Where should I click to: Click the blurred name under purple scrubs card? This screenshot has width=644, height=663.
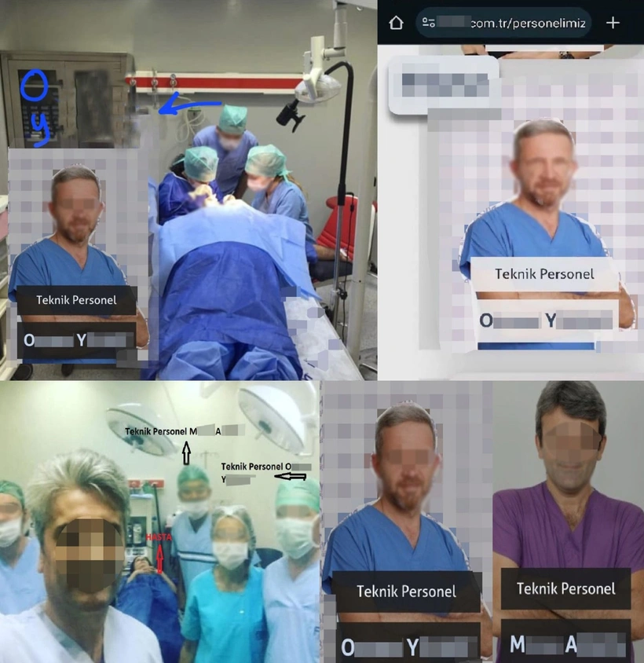point(565,646)
